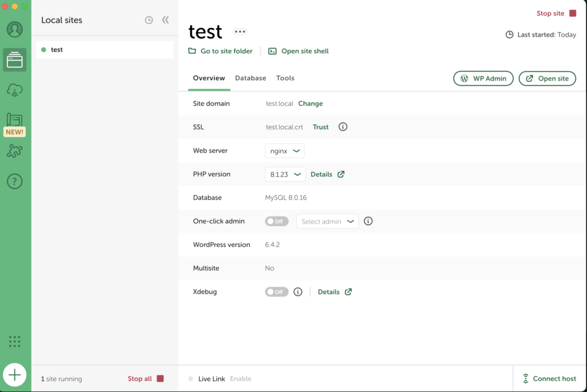Click the 1 site running status text
This screenshot has height=392, width=587.
[61, 379]
